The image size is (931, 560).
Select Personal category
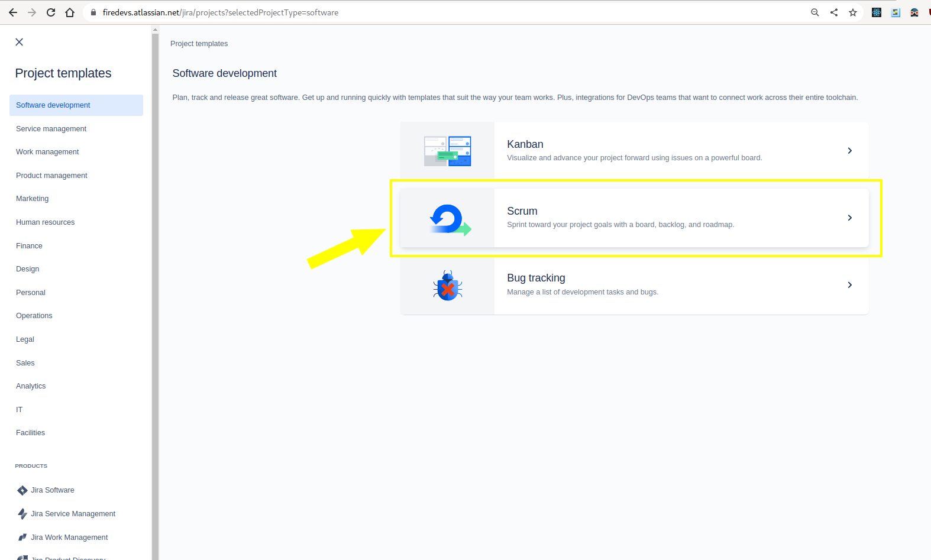click(76, 293)
